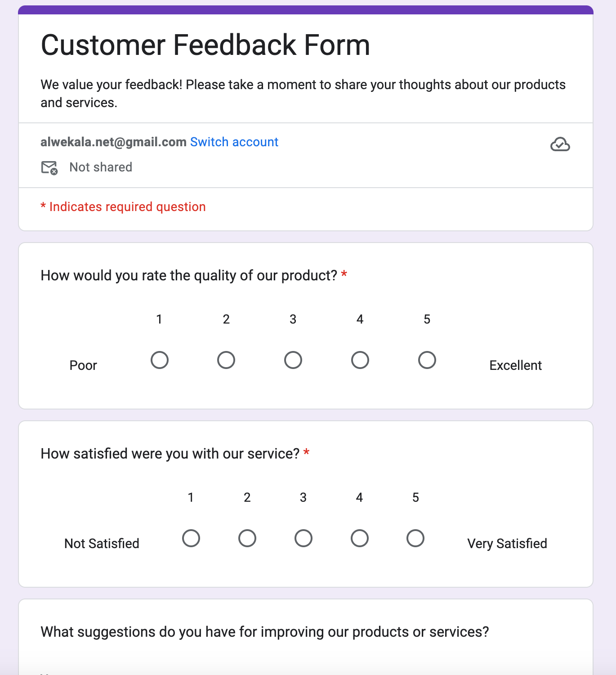
Task: Rate product quality as 2
Action: click(x=226, y=360)
